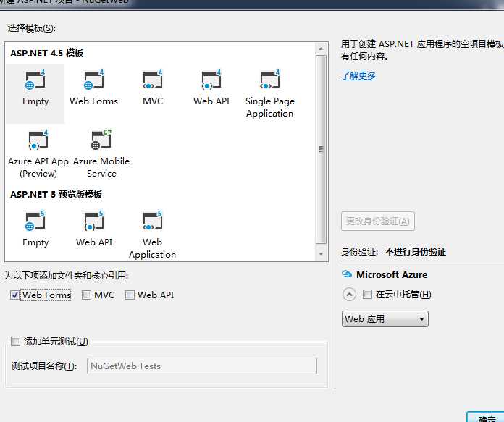
Task: Pick the ASP.NET 5 Empty template
Action: (35, 229)
